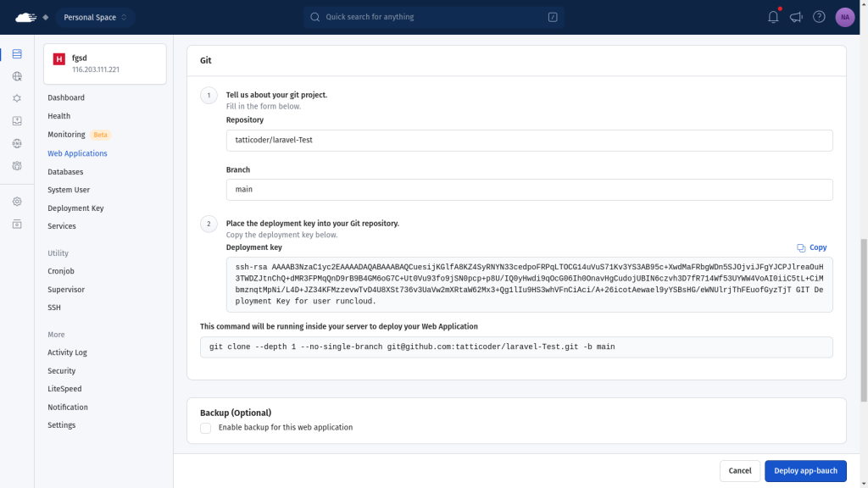Click the DNS globe icon in left rail

[x=17, y=143]
